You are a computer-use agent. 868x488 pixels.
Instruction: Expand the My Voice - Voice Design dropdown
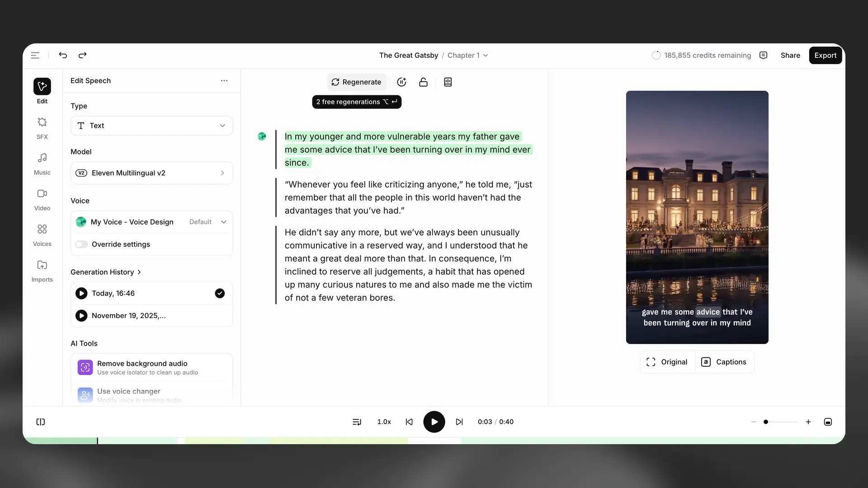(223, 222)
